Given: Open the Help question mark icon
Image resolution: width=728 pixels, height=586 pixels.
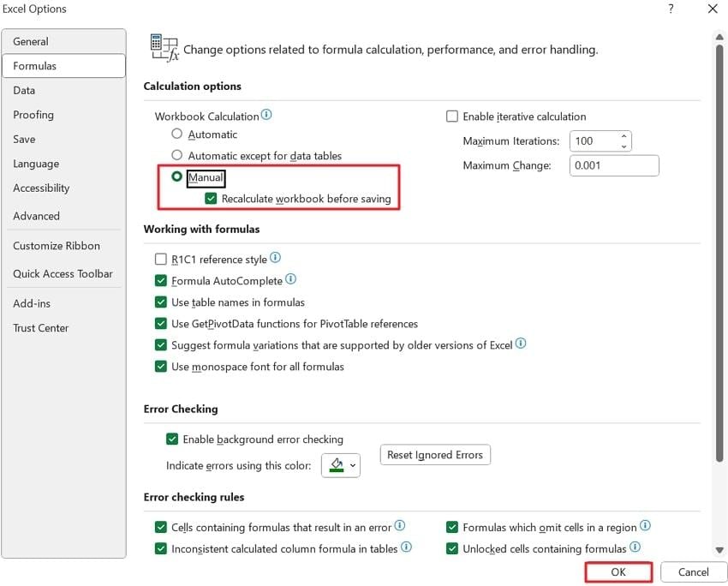Looking at the screenshot, I should 671,9.
